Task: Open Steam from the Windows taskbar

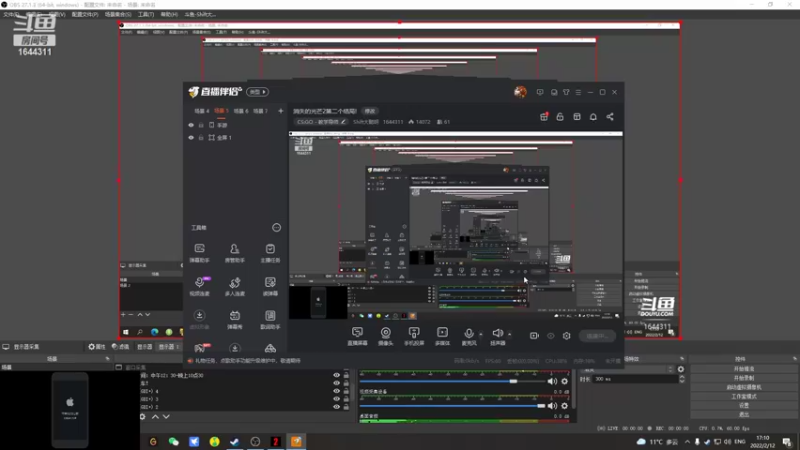Action: [x=235, y=441]
